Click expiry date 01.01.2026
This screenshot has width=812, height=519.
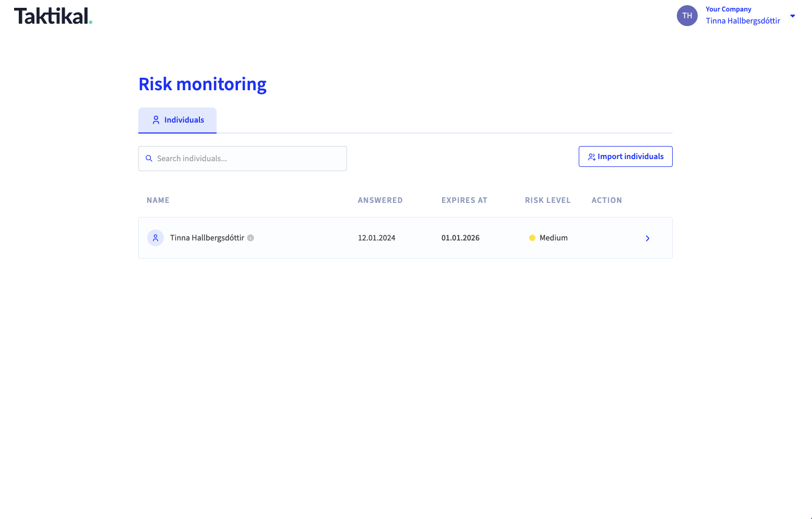[461, 238]
